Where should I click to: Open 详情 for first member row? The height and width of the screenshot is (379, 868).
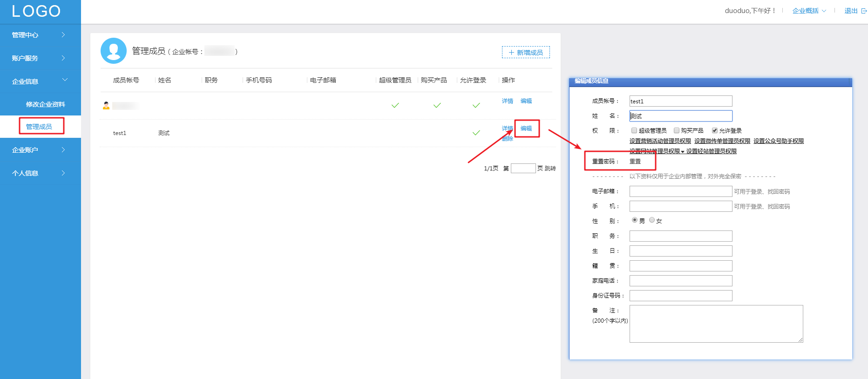(508, 101)
